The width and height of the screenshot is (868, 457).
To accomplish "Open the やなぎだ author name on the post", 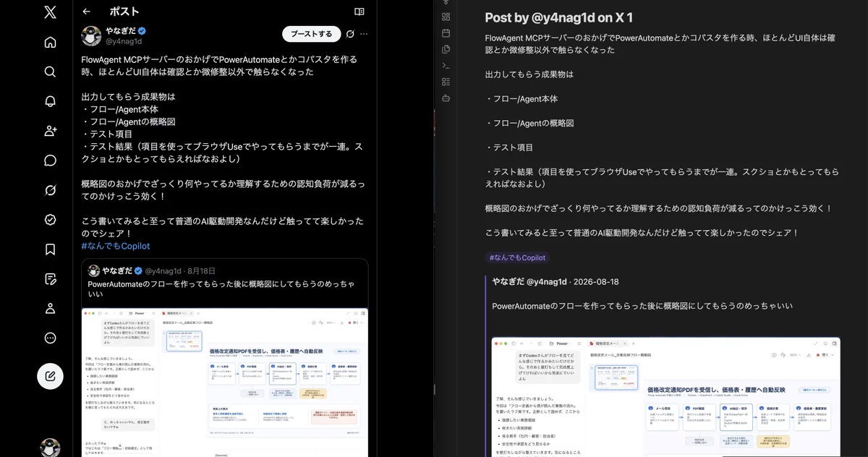I will tap(119, 31).
